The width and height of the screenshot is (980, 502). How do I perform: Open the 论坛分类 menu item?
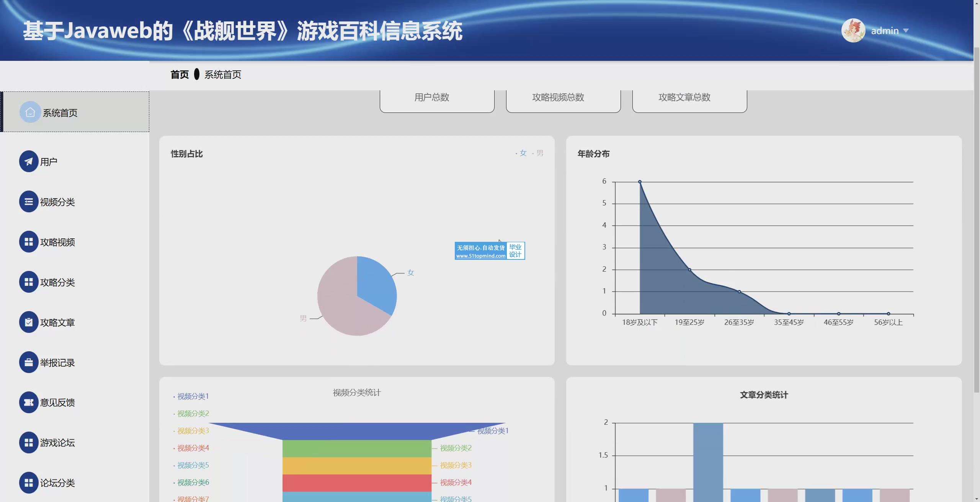57,483
